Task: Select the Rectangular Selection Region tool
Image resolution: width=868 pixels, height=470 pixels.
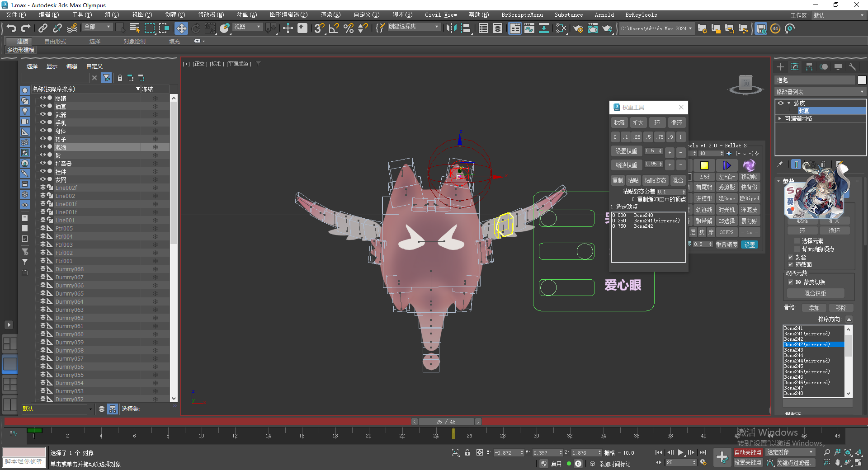Action: (150, 28)
